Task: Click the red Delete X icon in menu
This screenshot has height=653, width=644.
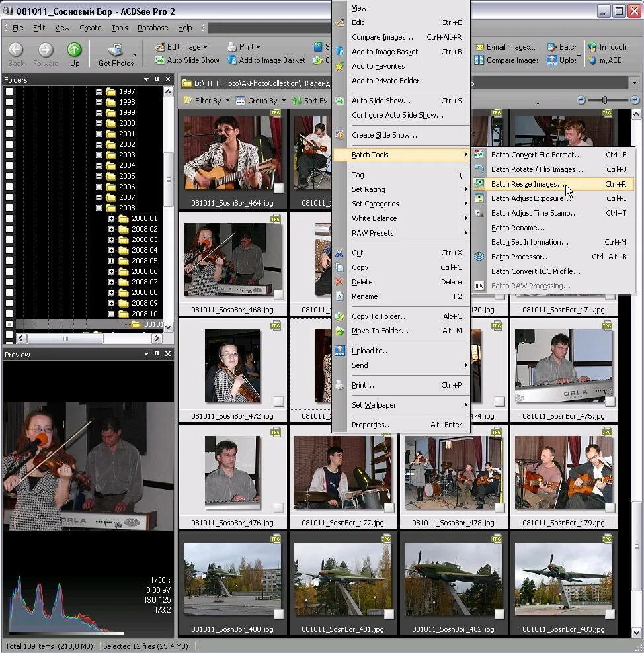Action: point(339,282)
